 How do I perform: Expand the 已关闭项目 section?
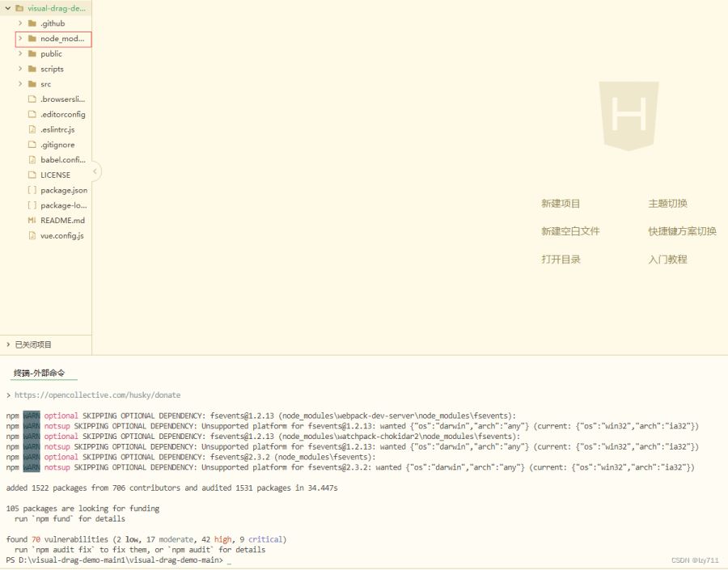[x=8, y=344]
